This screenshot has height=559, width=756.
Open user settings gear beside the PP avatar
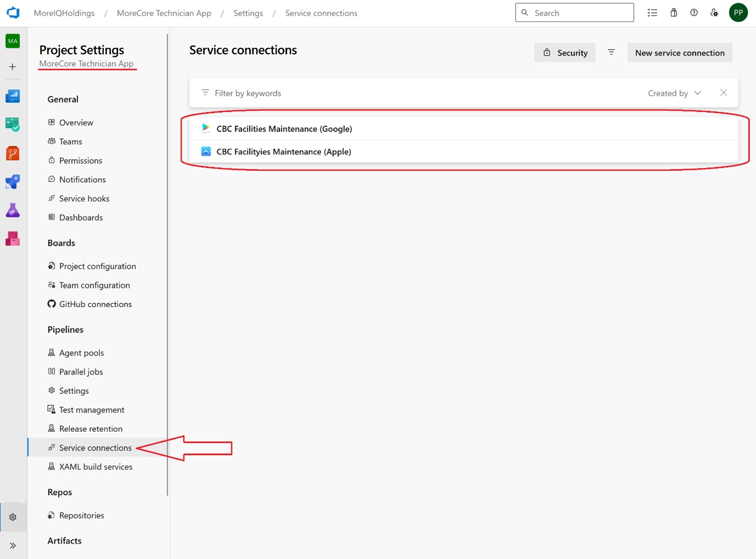714,12
